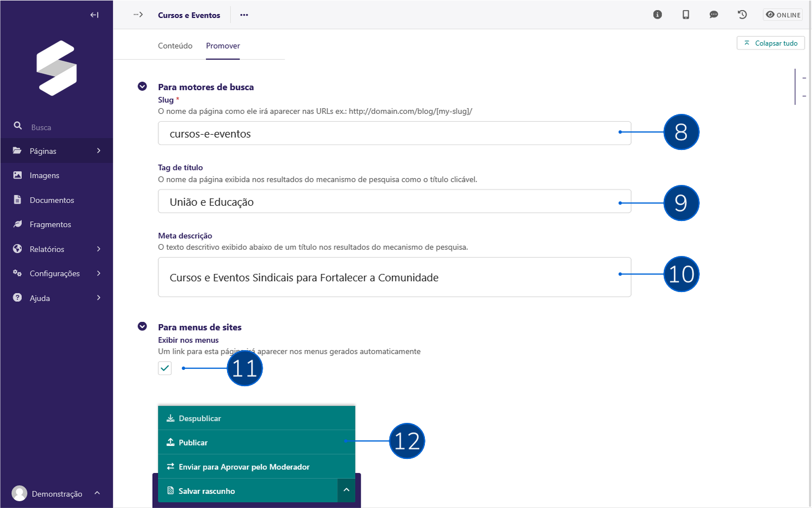The width and height of the screenshot is (812, 508).
Task: Open Imagens from the sidebar
Action: click(x=44, y=175)
